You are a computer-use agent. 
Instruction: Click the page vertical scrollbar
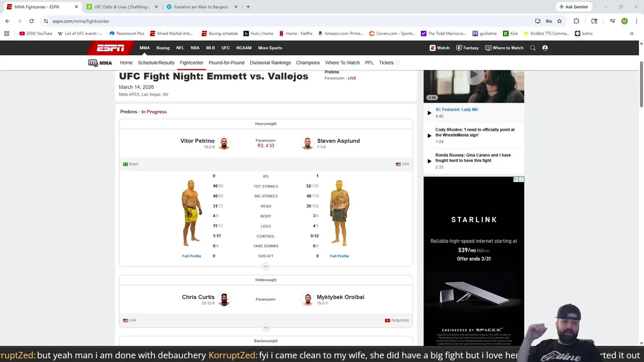click(x=641, y=84)
